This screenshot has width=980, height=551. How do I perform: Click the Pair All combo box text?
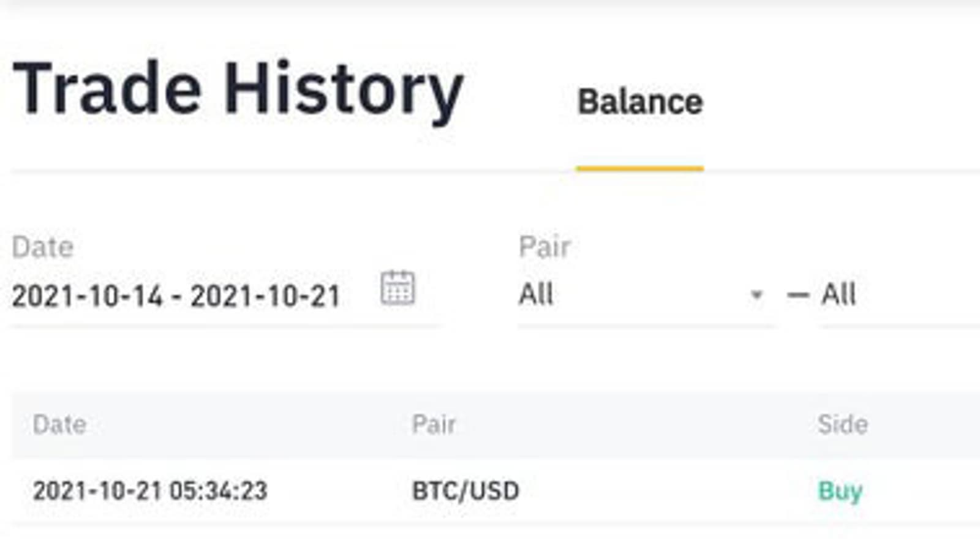537,294
